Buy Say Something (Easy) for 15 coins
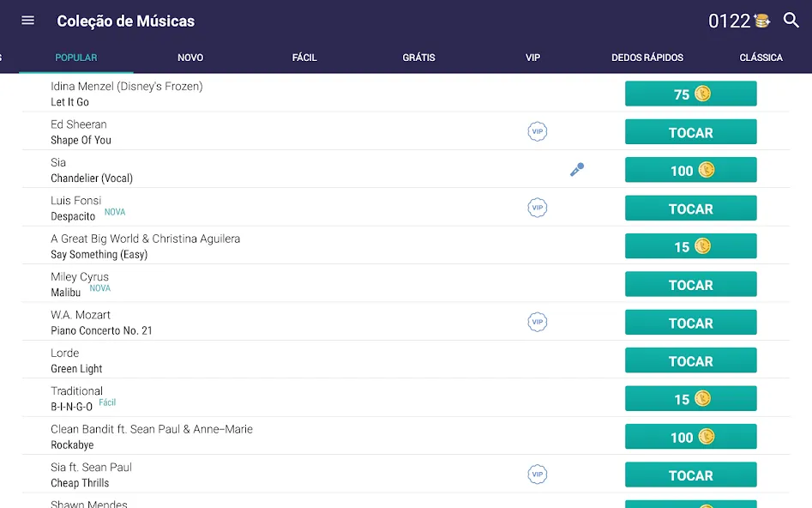Image resolution: width=812 pixels, height=508 pixels. coord(691,246)
